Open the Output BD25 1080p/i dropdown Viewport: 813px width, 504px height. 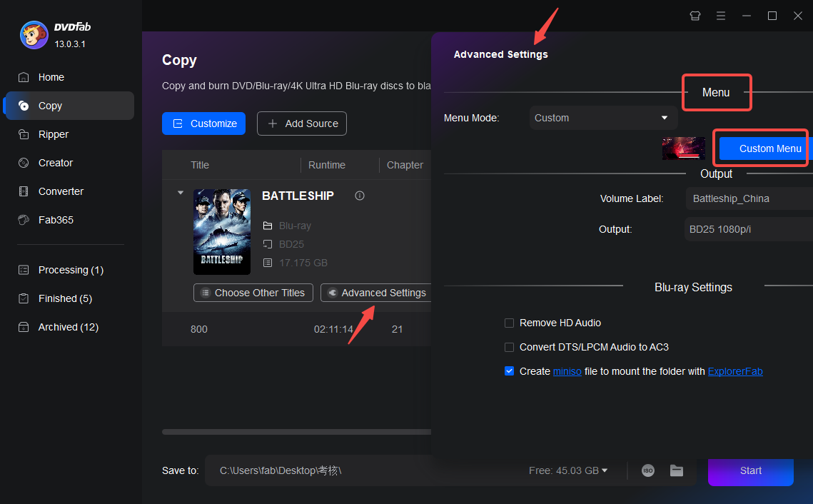tap(749, 229)
